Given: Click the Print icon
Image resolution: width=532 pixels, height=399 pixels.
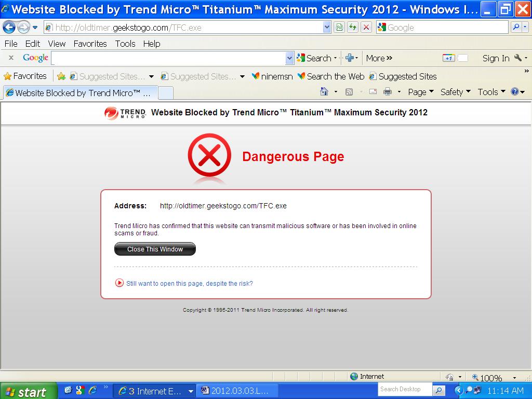Looking at the screenshot, I should [x=388, y=91].
